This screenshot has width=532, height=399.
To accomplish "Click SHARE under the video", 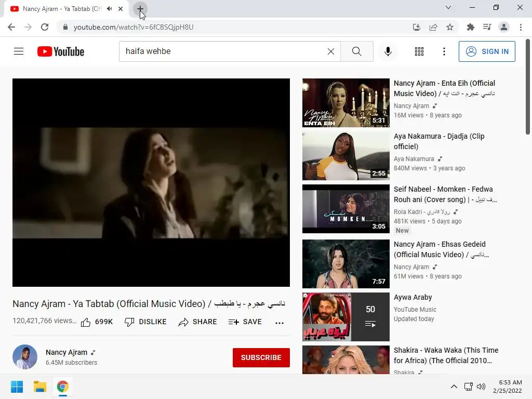I will (x=197, y=322).
